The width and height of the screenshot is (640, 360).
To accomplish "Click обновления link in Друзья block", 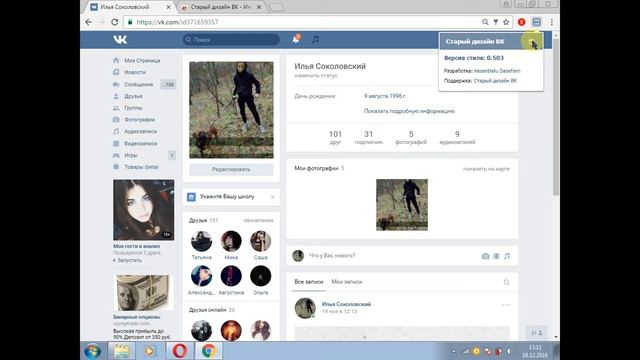I will (x=258, y=220).
